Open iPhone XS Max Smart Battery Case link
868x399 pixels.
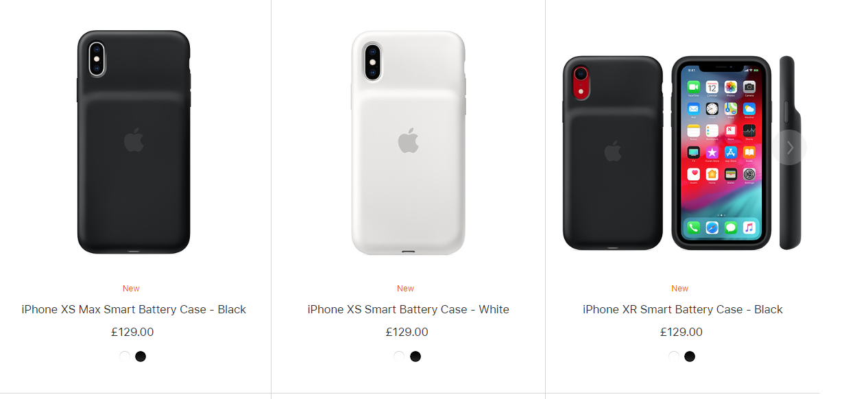[134, 309]
